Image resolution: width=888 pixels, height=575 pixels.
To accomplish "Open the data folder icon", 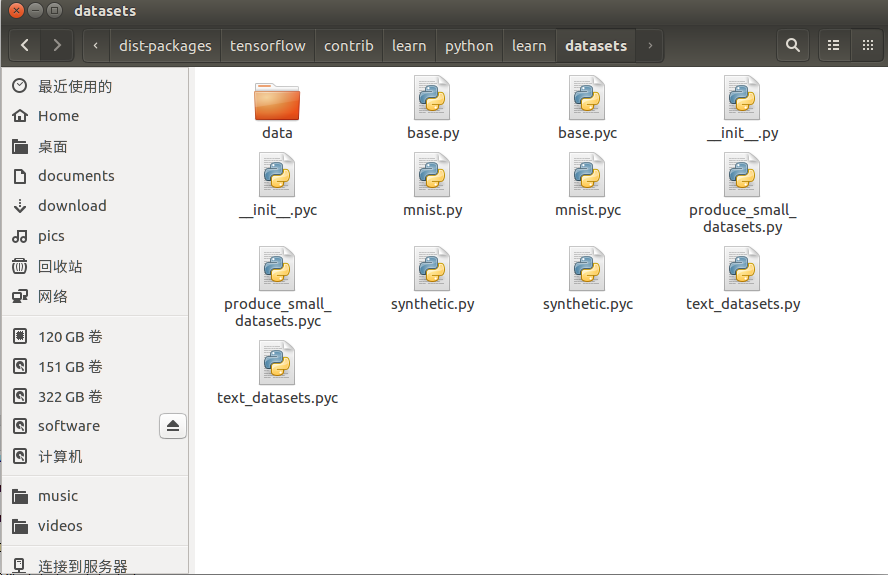I will [277, 101].
